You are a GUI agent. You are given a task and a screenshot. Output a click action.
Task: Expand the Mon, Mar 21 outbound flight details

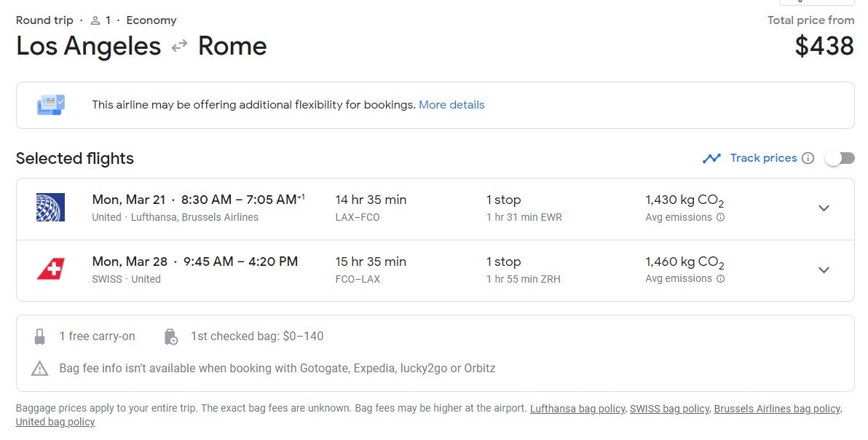pyautogui.click(x=824, y=208)
